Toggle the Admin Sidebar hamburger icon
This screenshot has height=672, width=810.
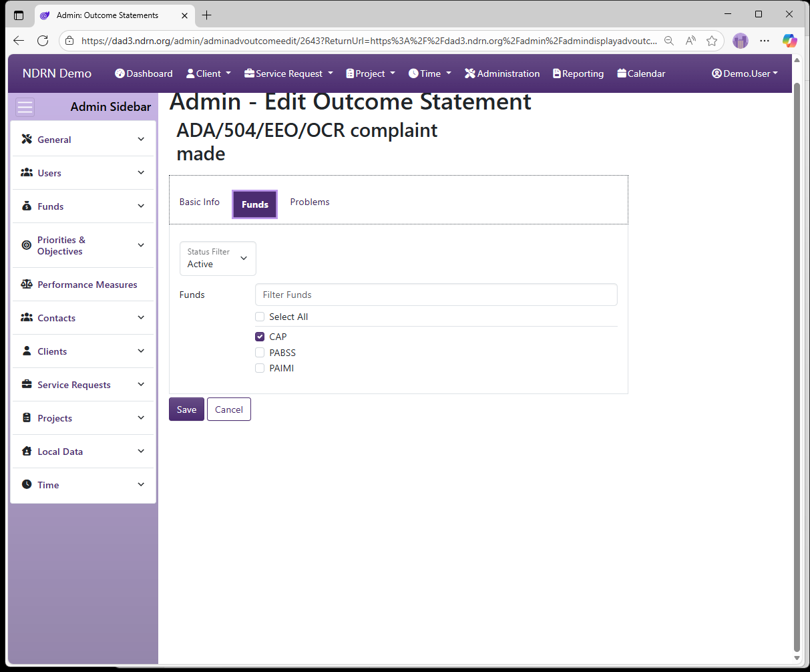(25, 107)
